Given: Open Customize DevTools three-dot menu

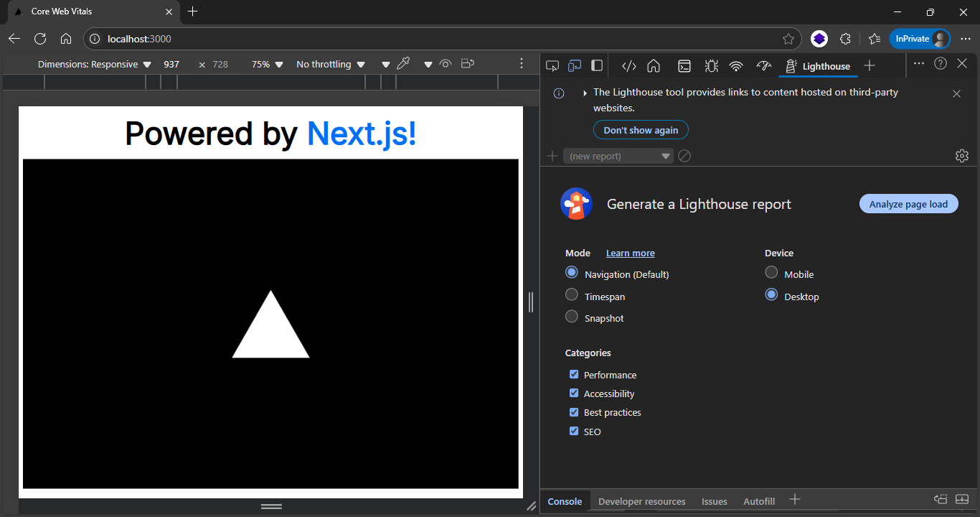Looking at the screenshot, I should pyautogui.click(x=919, y=63).
